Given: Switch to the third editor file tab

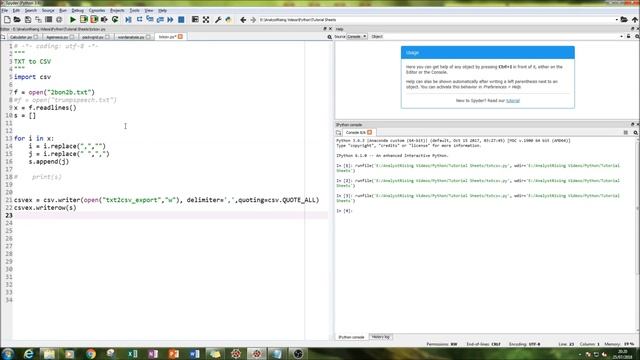Looking at the screenshot, I should tap(96, 37).
